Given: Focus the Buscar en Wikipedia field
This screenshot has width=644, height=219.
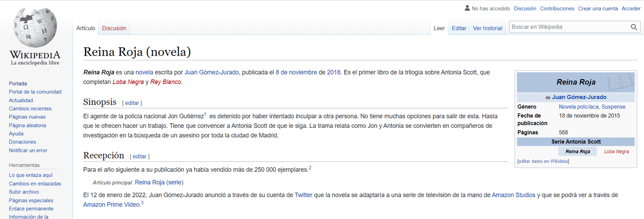Looking at the screenshot, I should coord(570,27).
